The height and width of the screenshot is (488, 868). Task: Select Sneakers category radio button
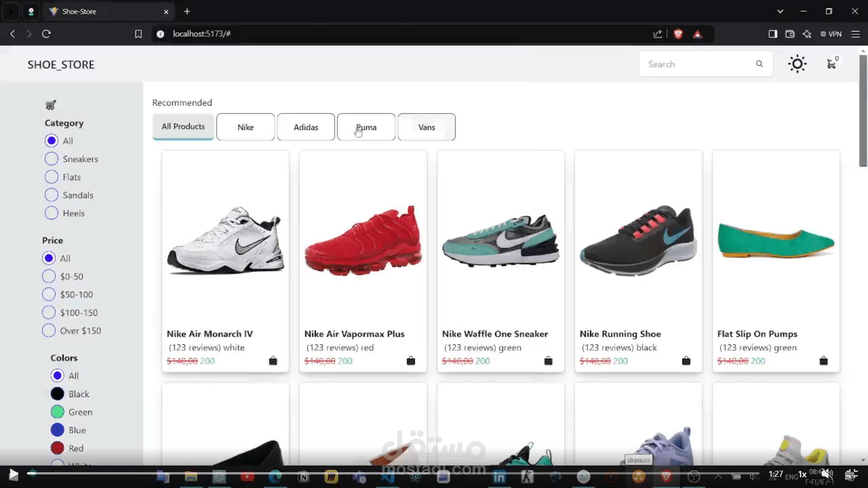[x=52, y=159]
